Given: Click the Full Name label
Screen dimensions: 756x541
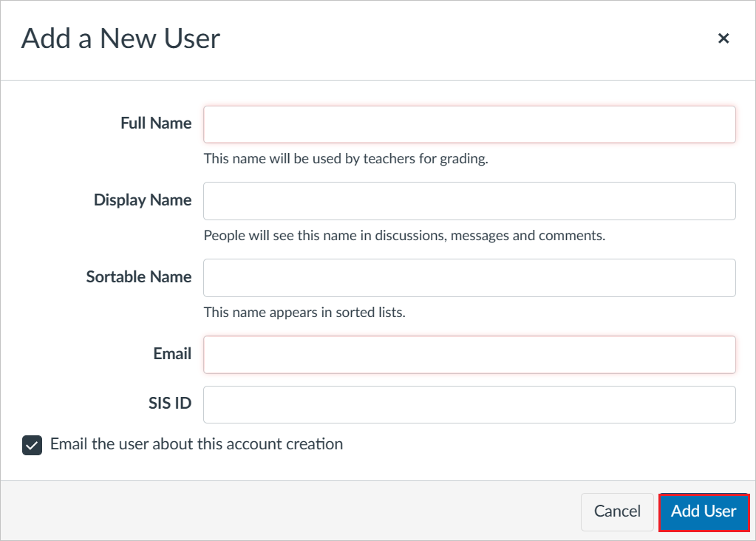Looking at the screenshot, I should click(155, 123).
